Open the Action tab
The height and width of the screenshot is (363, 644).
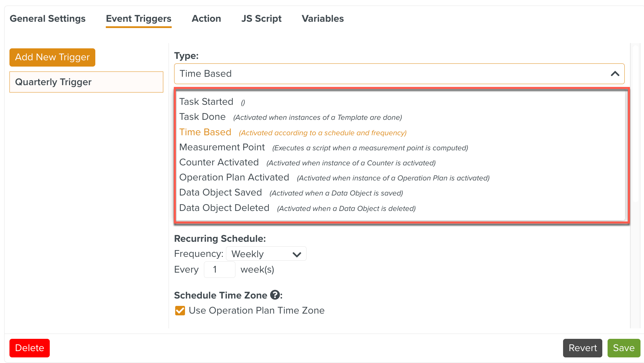pos(206,19)
